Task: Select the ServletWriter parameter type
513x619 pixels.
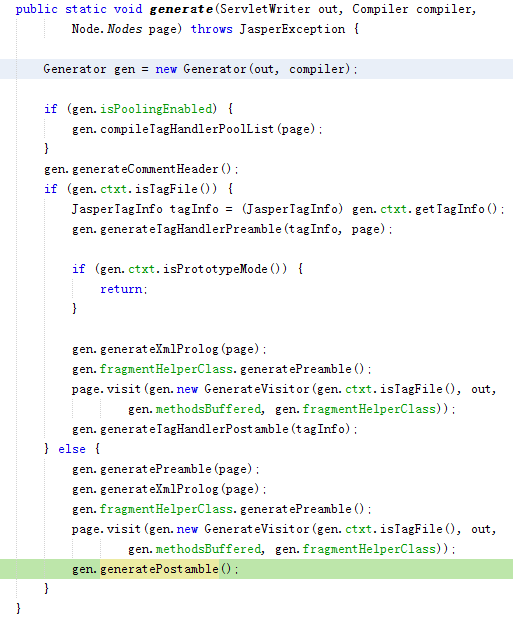Action: click(265, 9)
